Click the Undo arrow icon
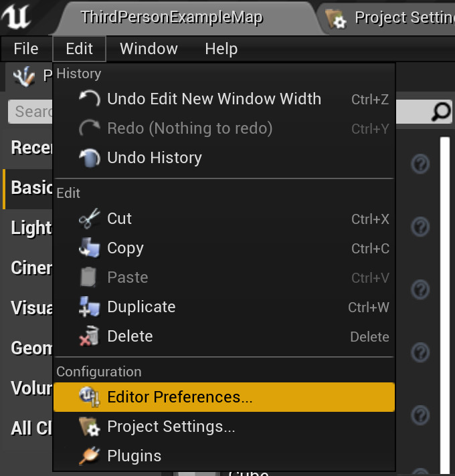 pos(89,99)
